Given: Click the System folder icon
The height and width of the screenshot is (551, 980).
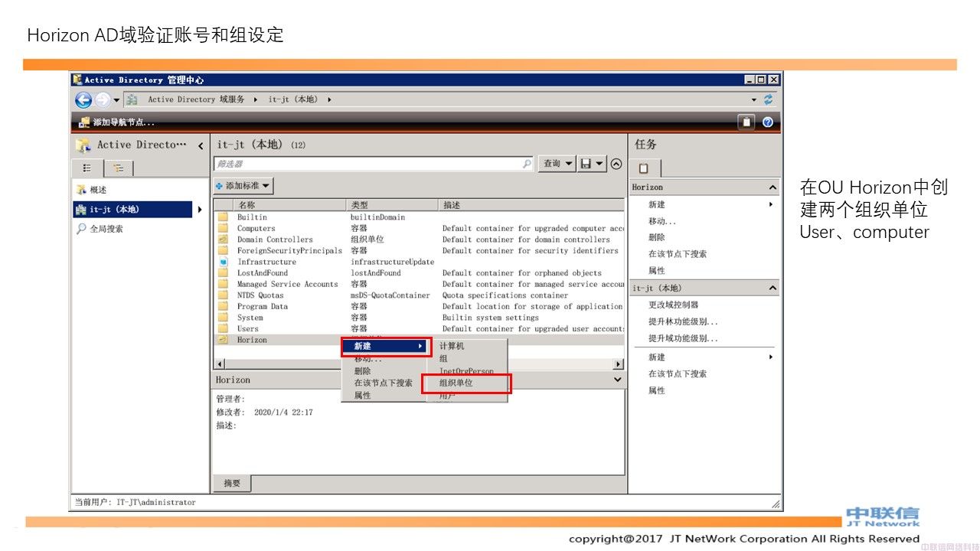Looking at the screenshot, I should pyautogui.click(x=223, y=318).
